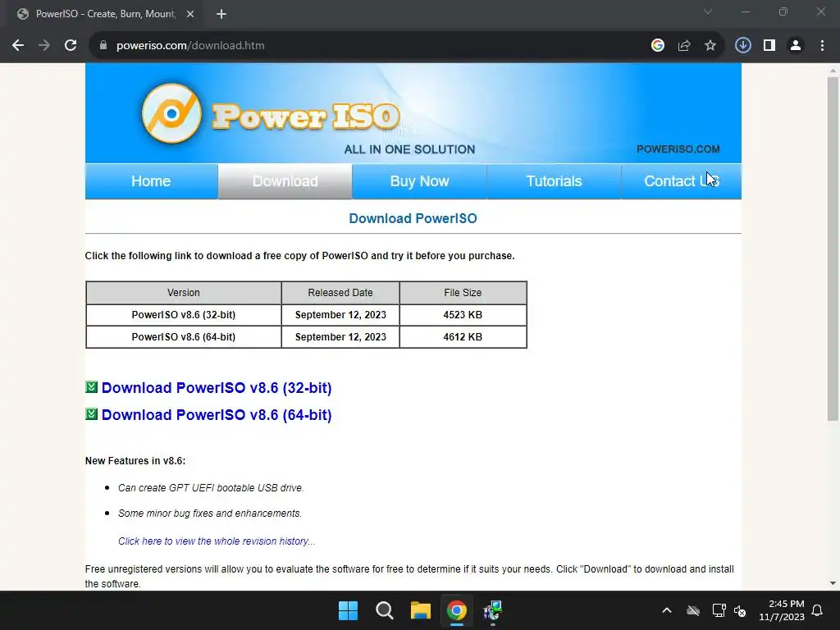Open the tab search chevron
The image size is (840, 630).
708,11
